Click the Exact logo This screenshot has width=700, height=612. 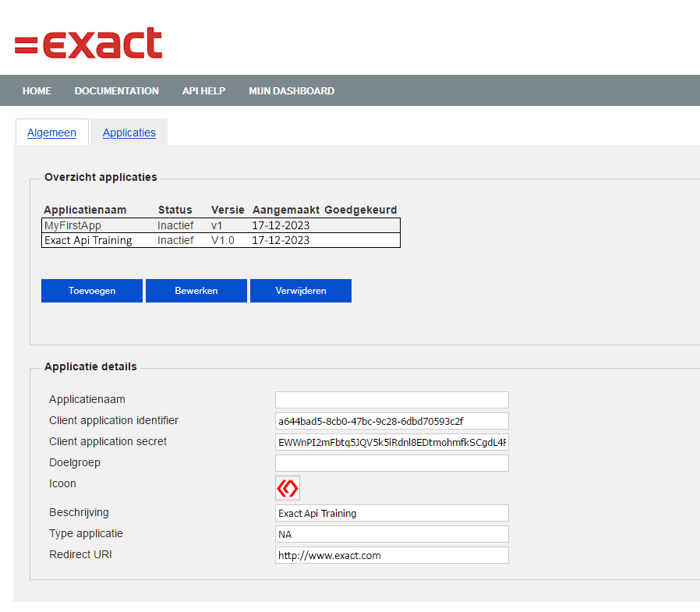click(x=88, y=43)
